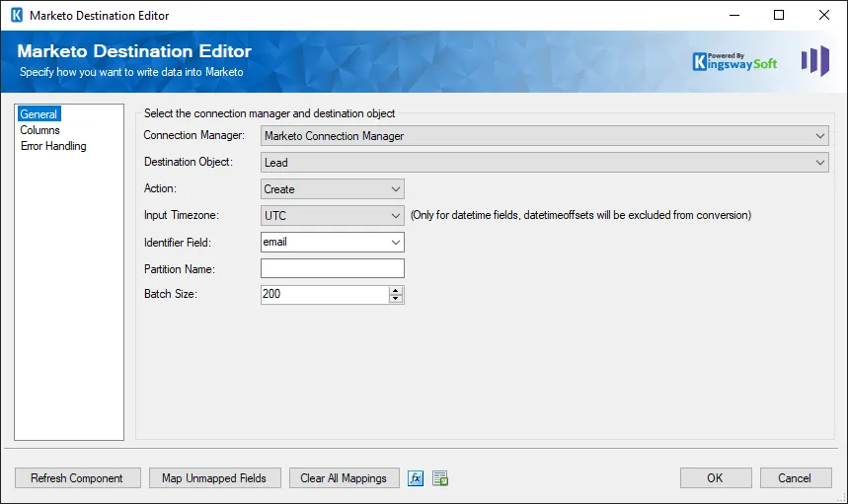The image size is (848, 504).
Task: Click the K app icon in the title bar
Action: coord(17,15)
